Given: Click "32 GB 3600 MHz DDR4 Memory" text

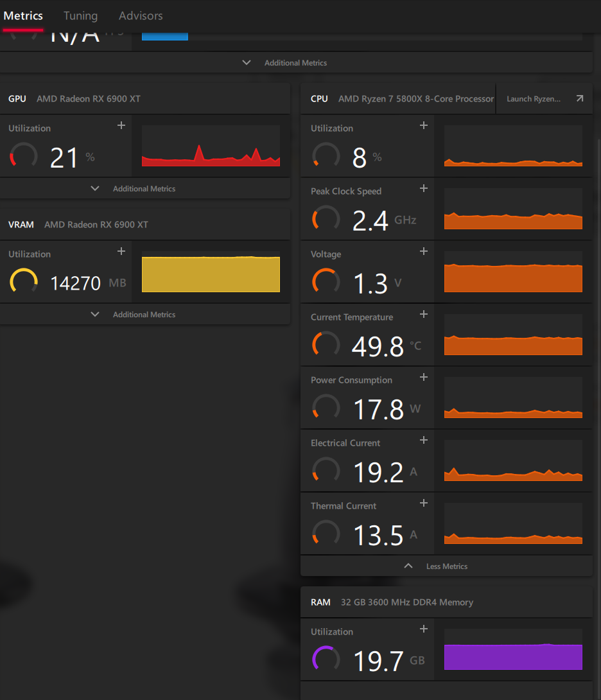Looking at the screenshot, I should (x=407, y=602).
